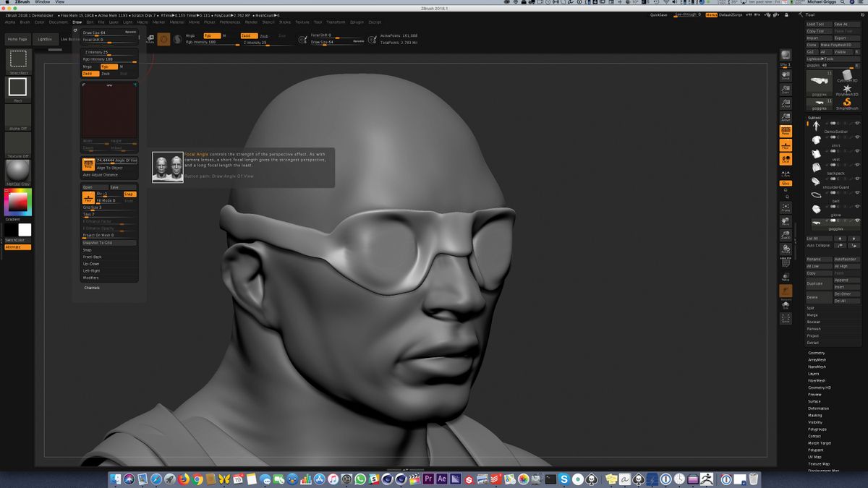The width and height of the screenshot is (868, 488).
Task: Open the Stroke menu
Action: click(284, 22)
